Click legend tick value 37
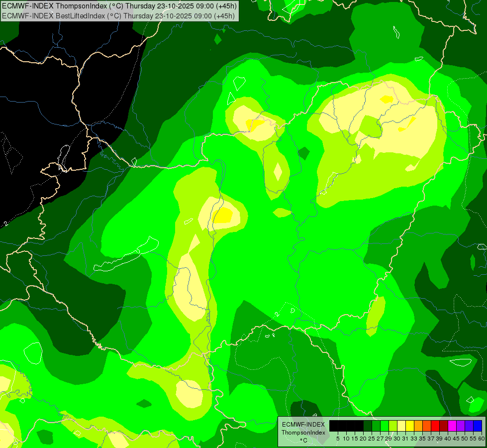Image resolution: width=487 pixels, height=448 pixels. (431, 439)
